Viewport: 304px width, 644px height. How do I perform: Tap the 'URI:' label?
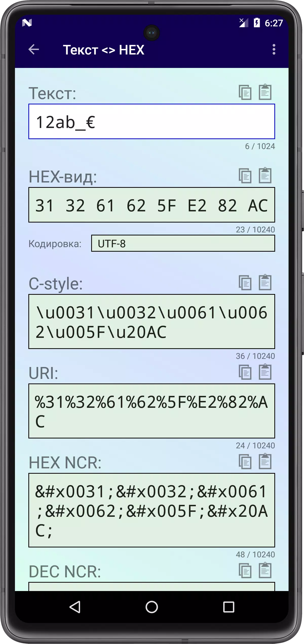[x=43, y=373]
